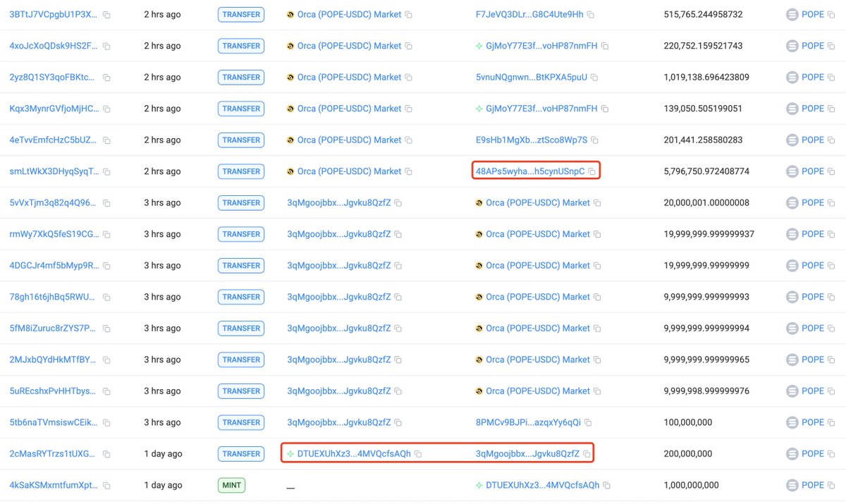The height and width of the screenshot is (504, 846).
Task: Copy sender address DTUEXUhXz3 in the 200,000,000 row
Action: tap(418, 454)
